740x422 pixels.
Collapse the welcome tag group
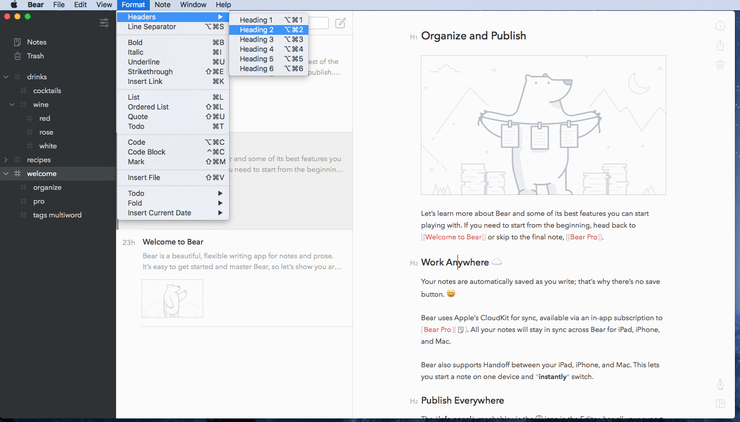(6, 174)
